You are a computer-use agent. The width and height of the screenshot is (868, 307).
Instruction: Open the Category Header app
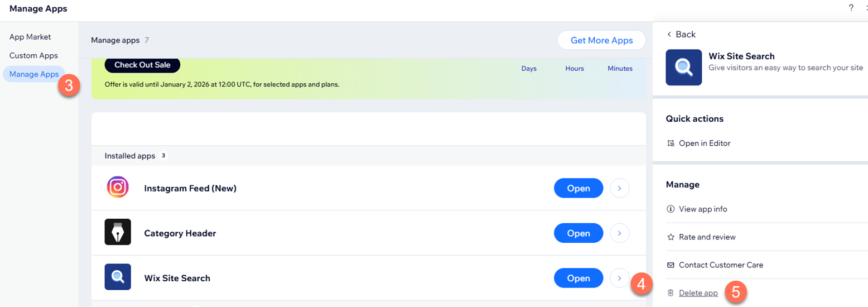pos(578,233)
